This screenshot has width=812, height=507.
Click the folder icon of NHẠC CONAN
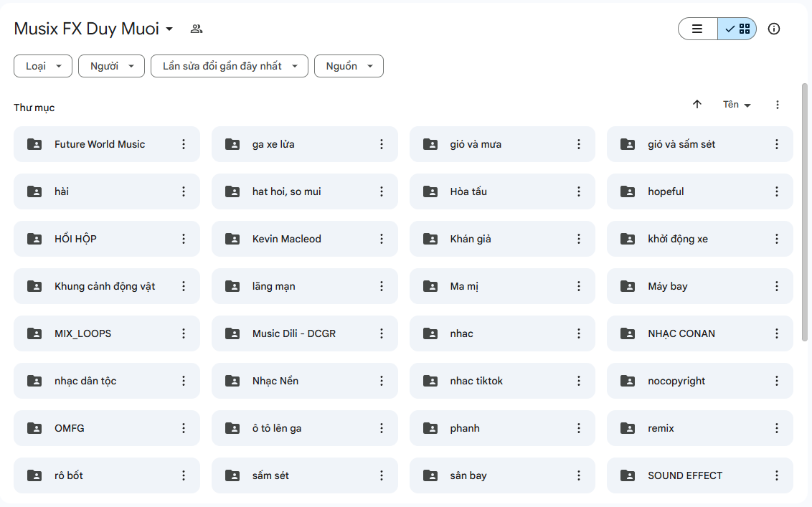click(x=628, y=333)
